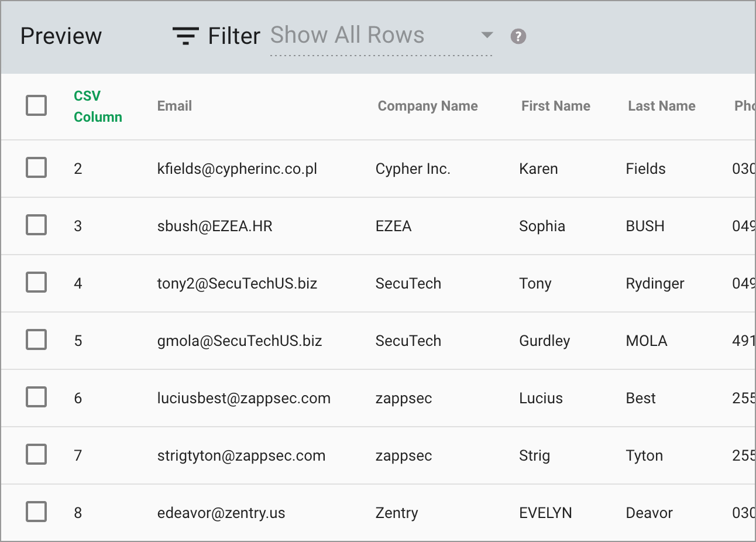Expand the row filter selector
The width and height of the screenshot is (756, 542).
(380, 35)
